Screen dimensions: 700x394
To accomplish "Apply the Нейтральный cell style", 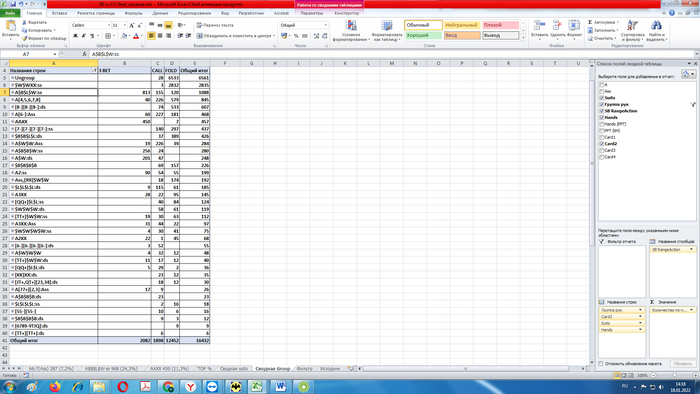I will click(x=462, y=25).
